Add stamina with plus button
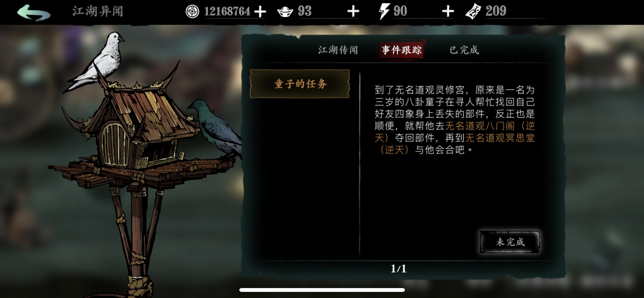Image resolution: width=644 pixels, height=298 pixels. tap(448, 11)
